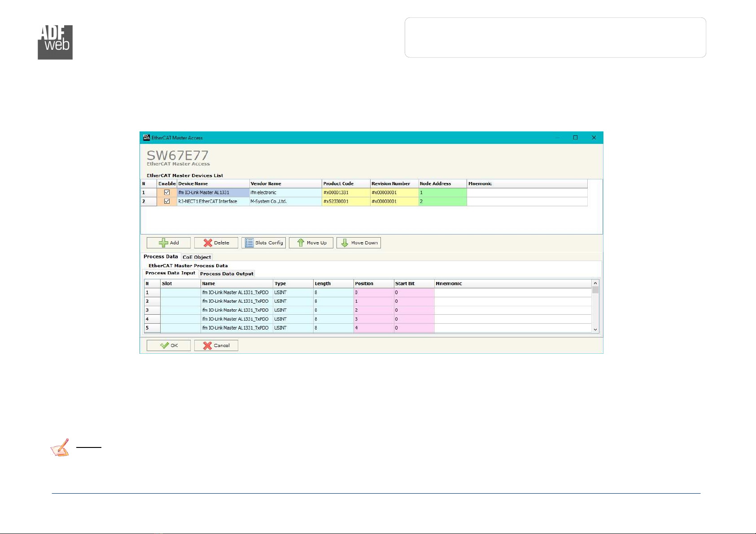Viewport: 756px width, 534px height.
Task: Click the Name cell in process data row 5
Action: pos(237,328)
